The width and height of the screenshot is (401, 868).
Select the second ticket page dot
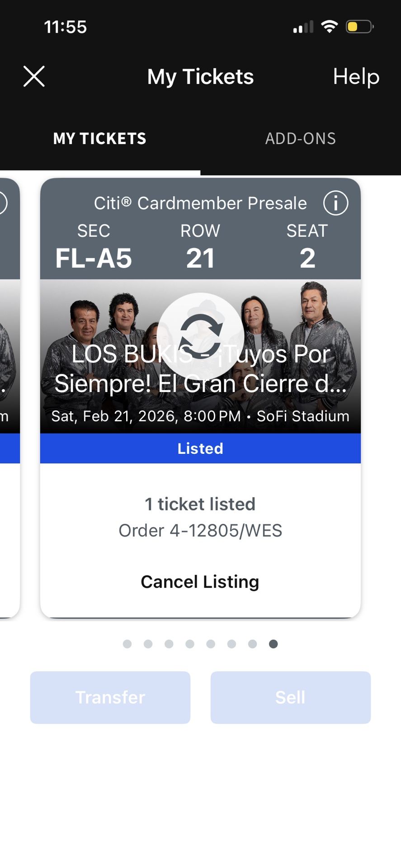click(148, 644)
